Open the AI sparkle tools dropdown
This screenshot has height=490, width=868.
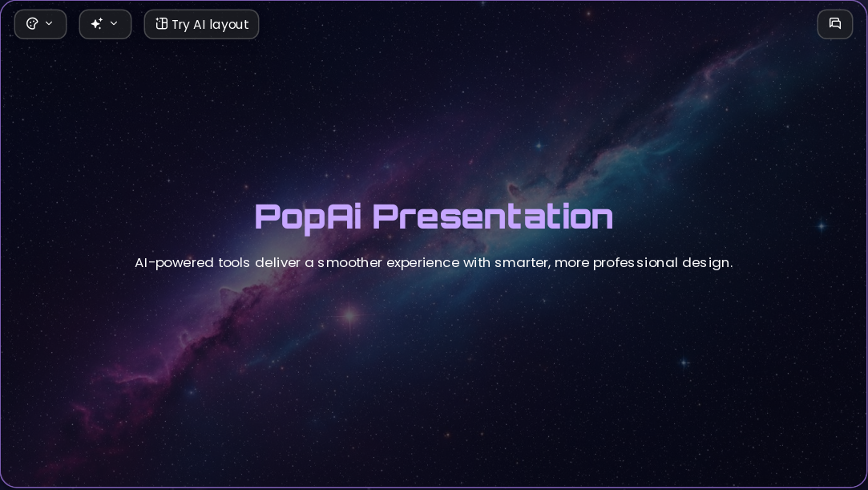point(105,24)
